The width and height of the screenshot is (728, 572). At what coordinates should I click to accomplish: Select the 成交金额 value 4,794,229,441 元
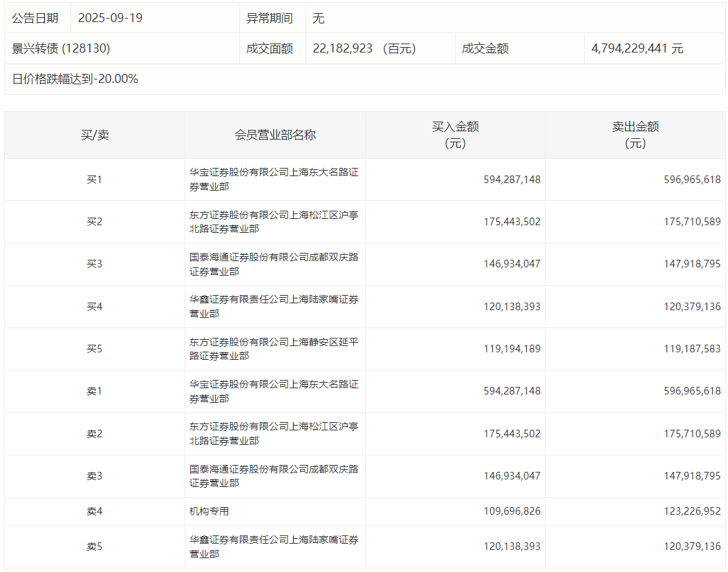[x=637, y=48]
